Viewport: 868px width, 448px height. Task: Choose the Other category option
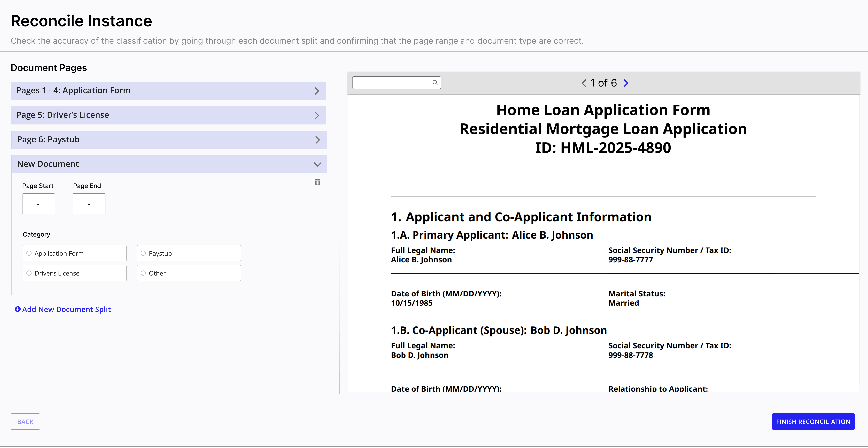(143, 273)
